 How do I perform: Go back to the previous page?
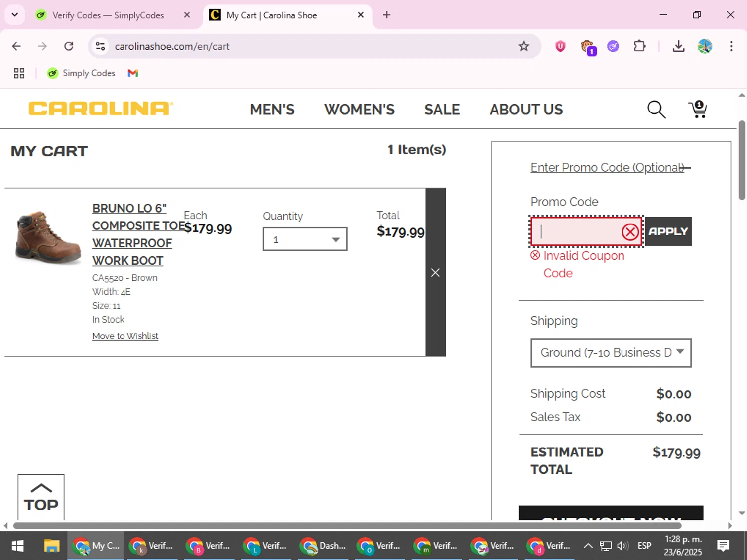tap(16, 46)
